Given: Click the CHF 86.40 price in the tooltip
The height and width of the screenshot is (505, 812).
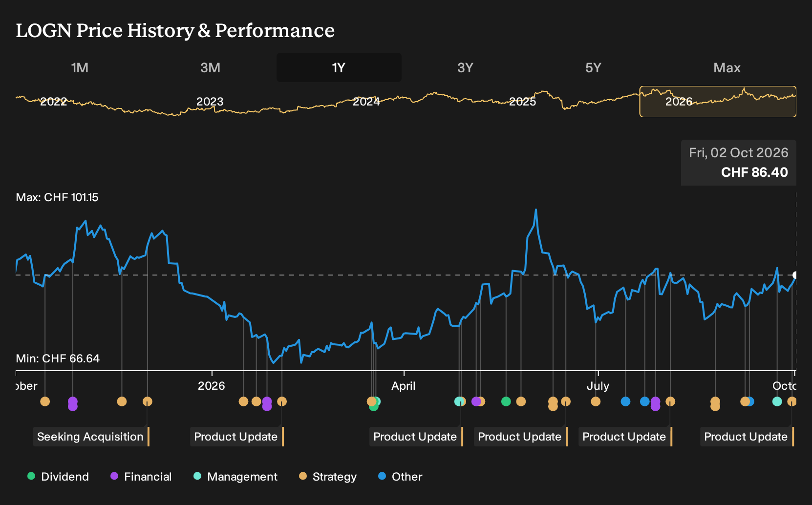Looking at the screenshot, I should pos(754,172).
